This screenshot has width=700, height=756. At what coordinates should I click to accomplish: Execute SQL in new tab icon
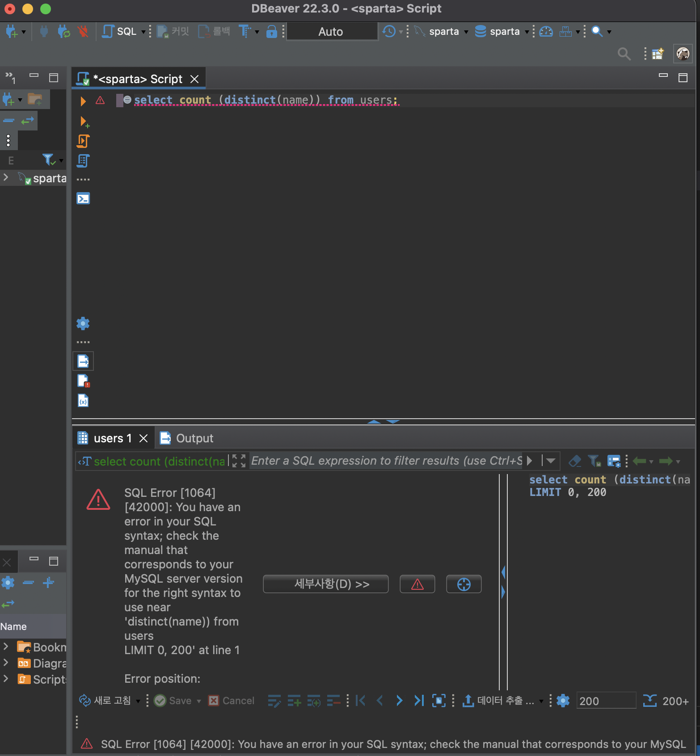pos(84,122)
